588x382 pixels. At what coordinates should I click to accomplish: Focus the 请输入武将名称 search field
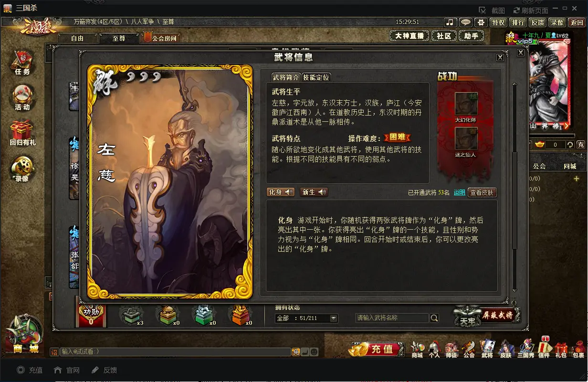click(392, 318)
